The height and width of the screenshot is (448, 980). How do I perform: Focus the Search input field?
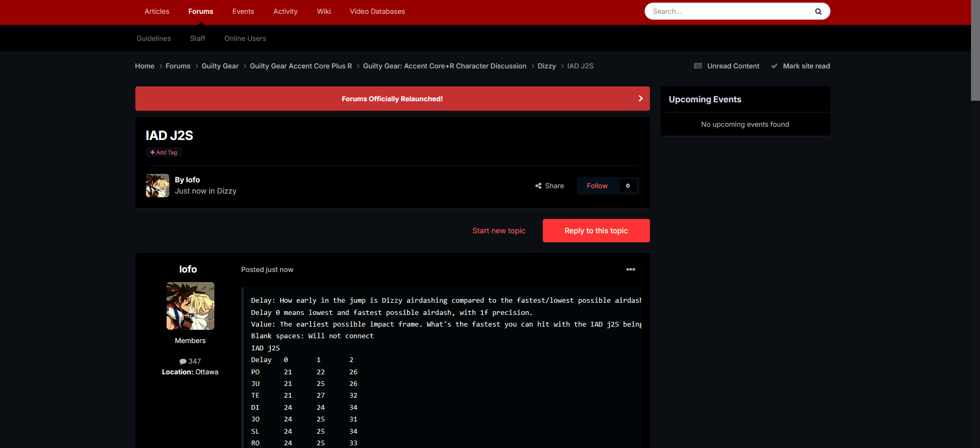pyautogui.click(x=727, y=12)
